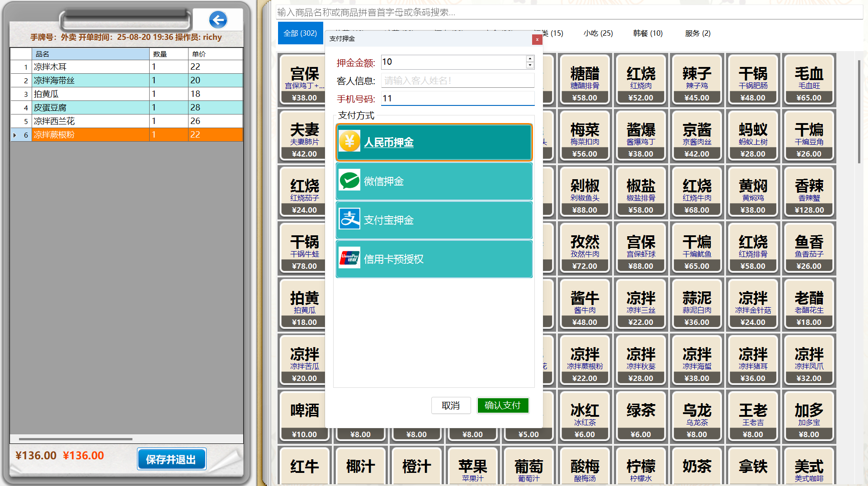Open the 小吃 (25) category tab
Viewport: 868px width, 486px height.
pyautogui.click(x=598, y=33)
